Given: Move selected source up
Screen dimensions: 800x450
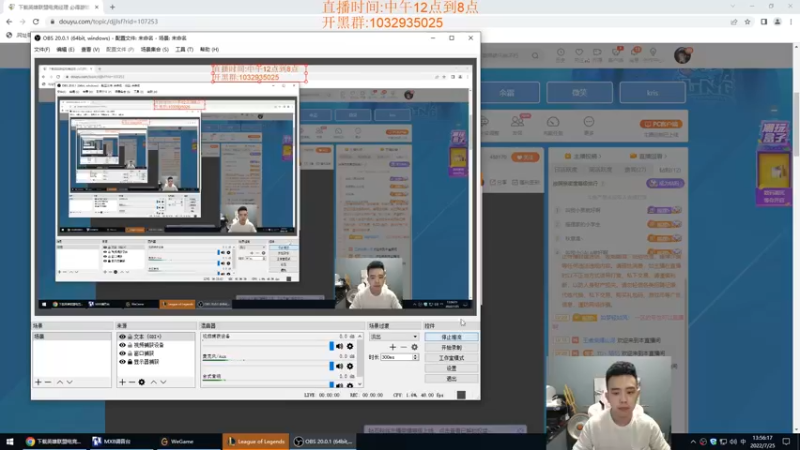Looking at the screenshot, I should point(153,382).
